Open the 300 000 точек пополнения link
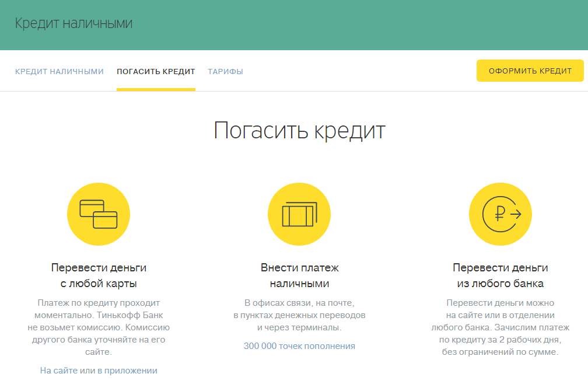This screenshot has height=384, width=588. coord(299,346)
